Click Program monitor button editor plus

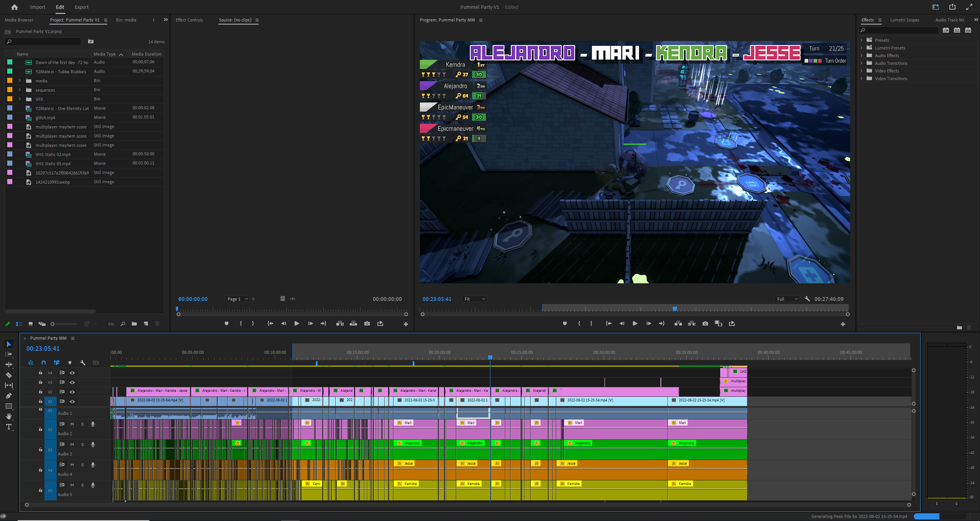(x=843, y=324)
